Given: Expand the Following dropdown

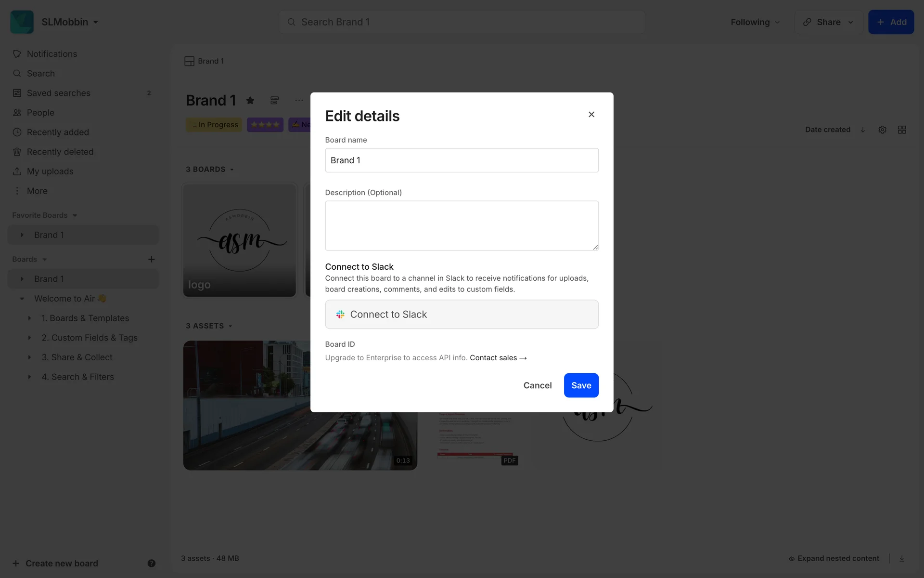Looking at the screenshot, I should [755, 22].
